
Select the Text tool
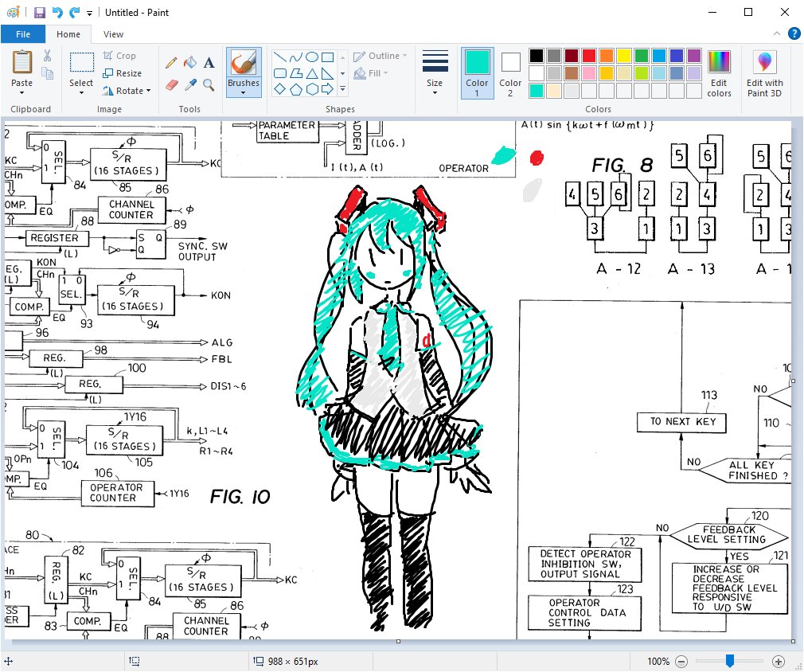pos(209,63)
